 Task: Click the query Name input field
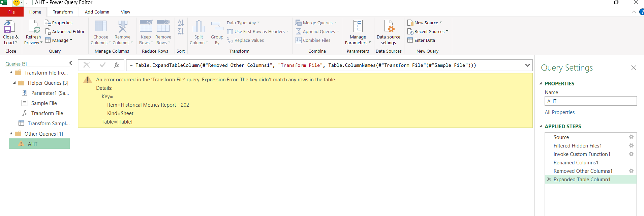[x=590, y=101]
